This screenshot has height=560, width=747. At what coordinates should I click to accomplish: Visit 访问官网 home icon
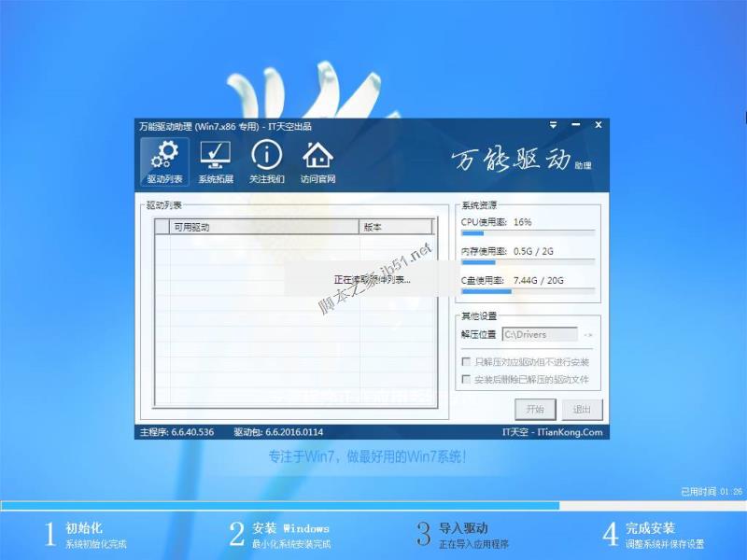click(317, 161)
